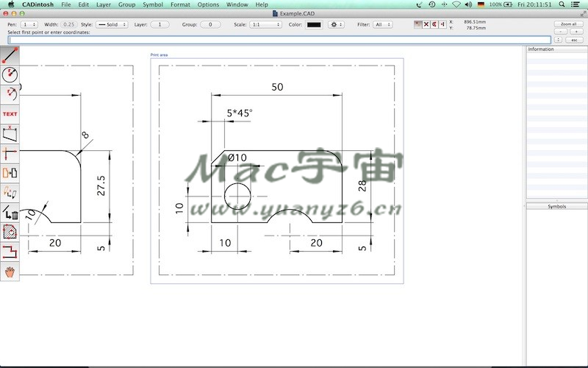Select the Arc drawing tool

(10, 94)
